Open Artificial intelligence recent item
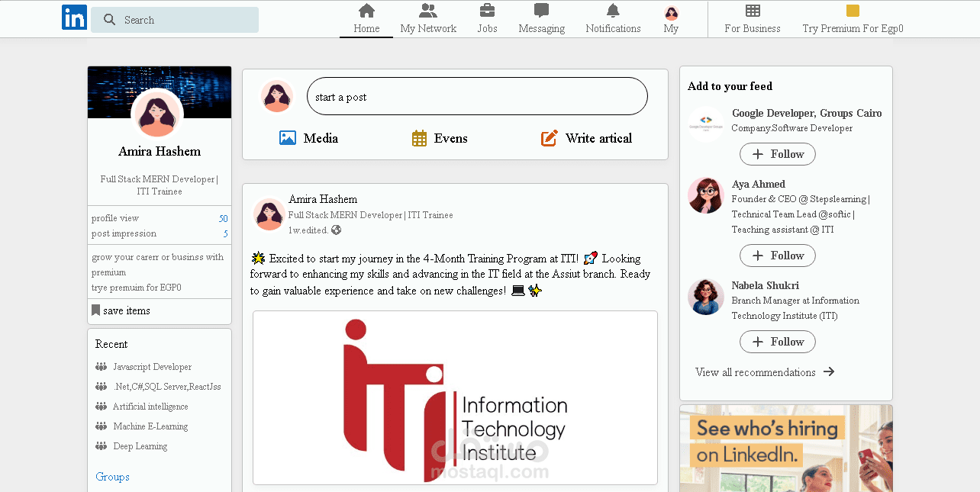The width and height of the screenshot is (980, 492). point(150,407)
